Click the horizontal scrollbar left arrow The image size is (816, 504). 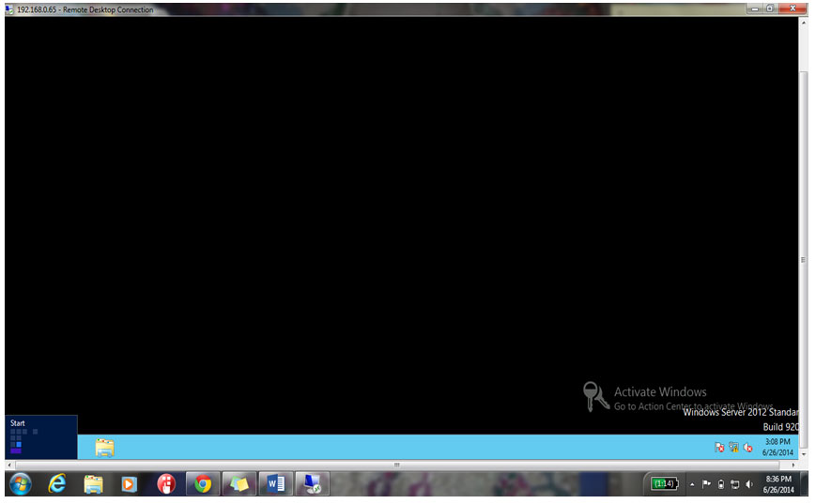coord(10,465)
